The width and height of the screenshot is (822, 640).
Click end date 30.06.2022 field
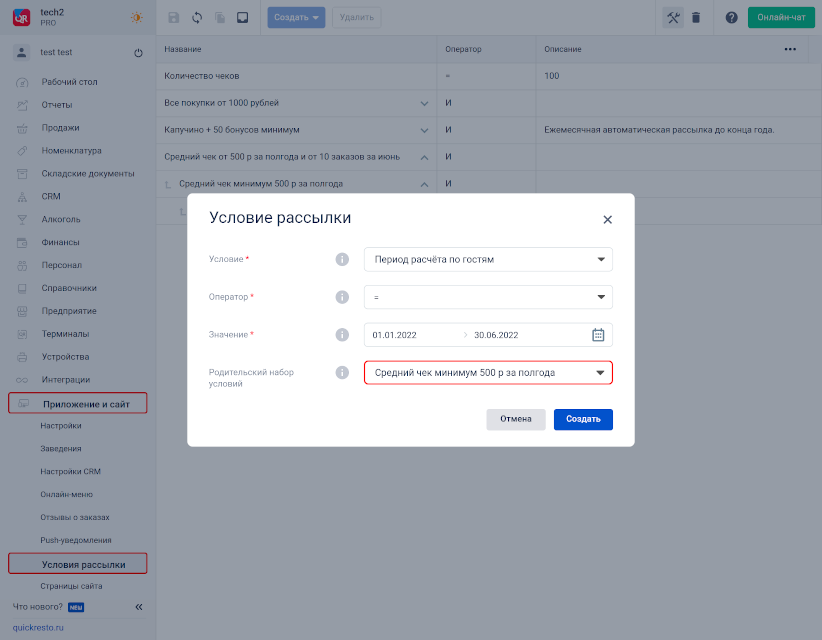point(496,335)
